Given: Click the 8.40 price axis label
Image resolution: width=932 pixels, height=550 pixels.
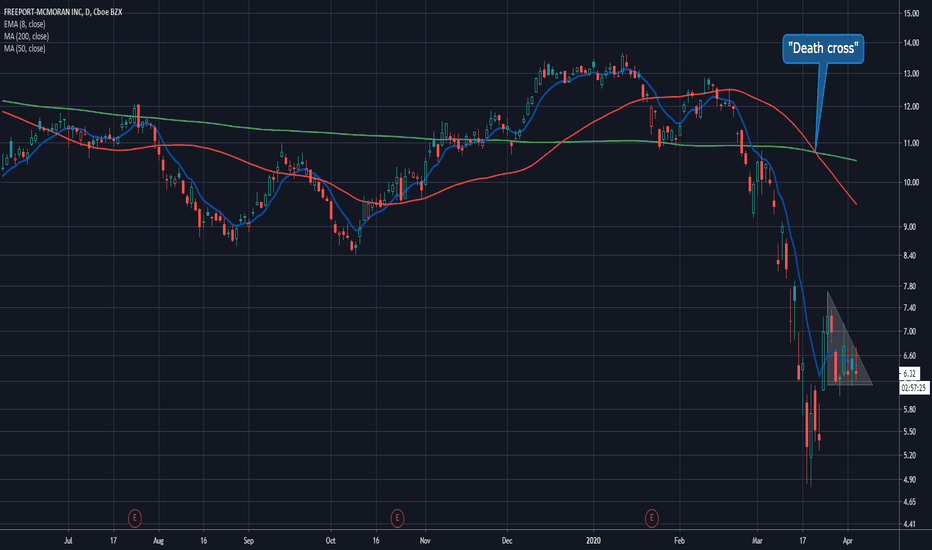Looking at the screenshot, I should [909, 256].
